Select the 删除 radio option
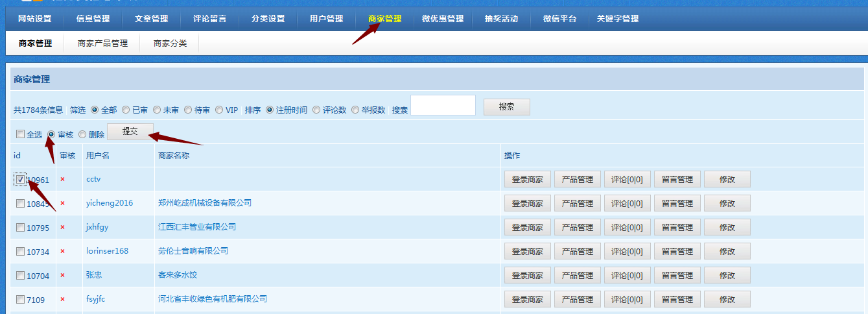Screen dimensions: 868x314 [x=82, y=134]
